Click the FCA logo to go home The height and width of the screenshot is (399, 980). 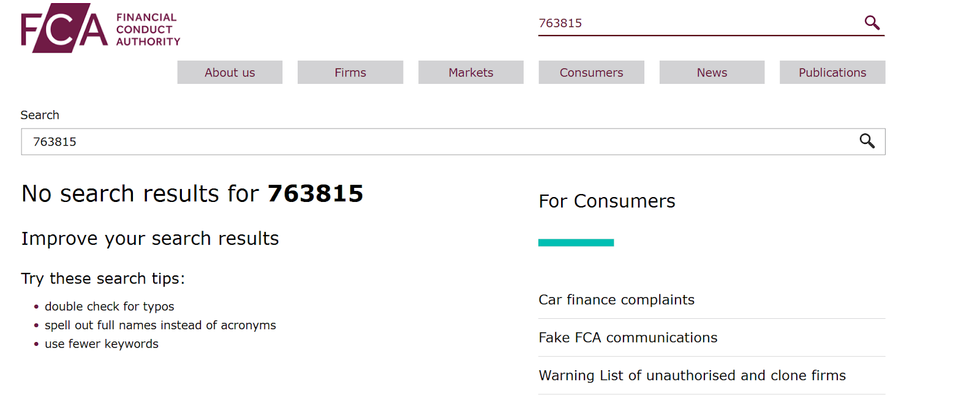coord(100,28)
